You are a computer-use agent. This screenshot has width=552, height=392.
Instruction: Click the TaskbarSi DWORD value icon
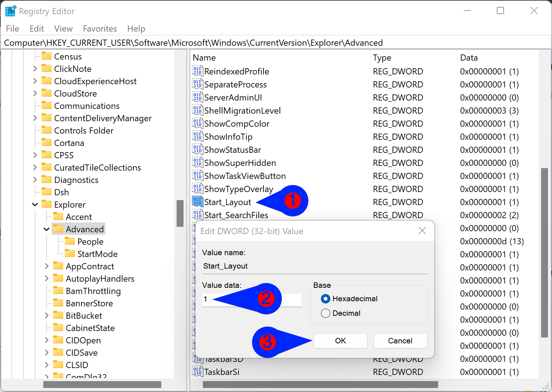197,371
